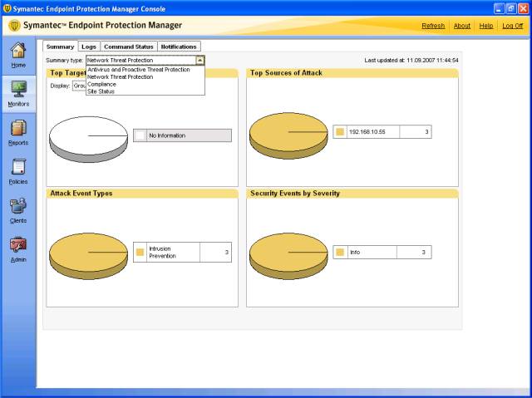The width and height of the screenshot is (532, 398).
Task: Click the Intrusion Prevention legend color swatch
Action: pos(140,253)
